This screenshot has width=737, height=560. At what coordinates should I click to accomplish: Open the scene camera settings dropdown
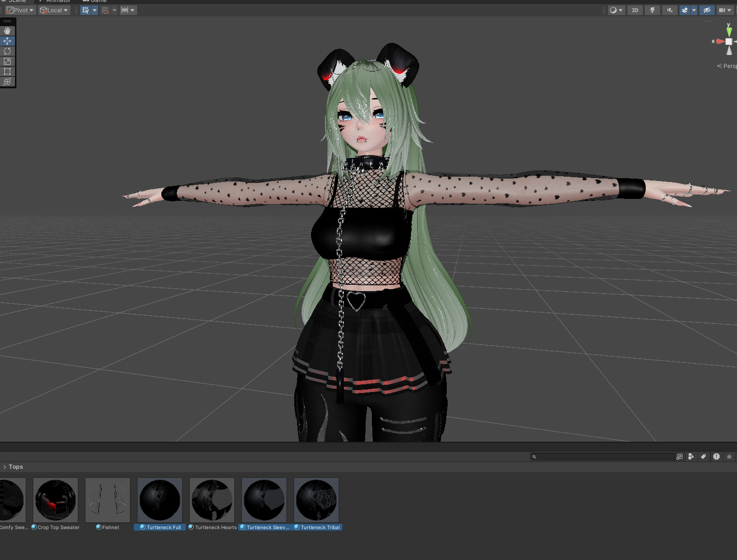click(725, 10)
